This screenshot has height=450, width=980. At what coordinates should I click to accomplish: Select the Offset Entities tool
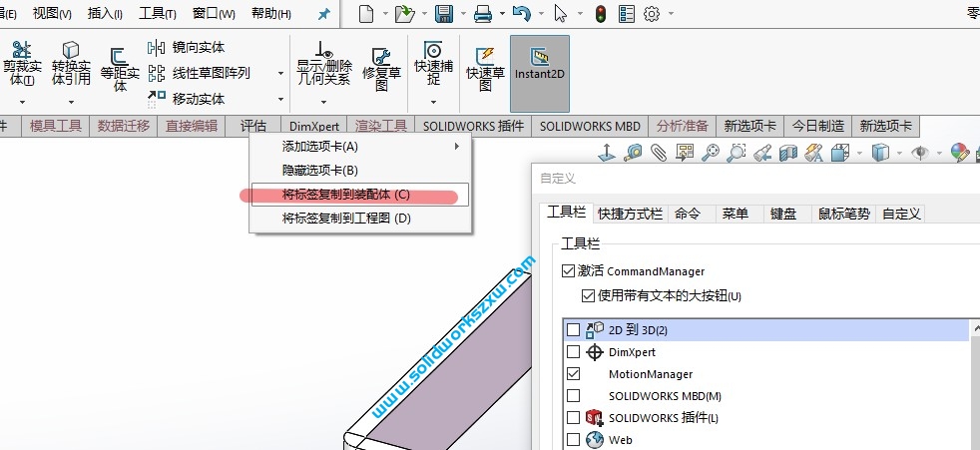[x=120, y=70]
